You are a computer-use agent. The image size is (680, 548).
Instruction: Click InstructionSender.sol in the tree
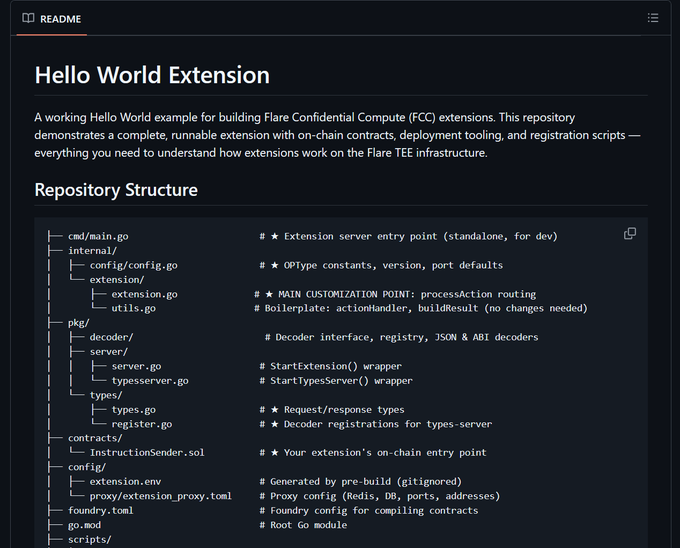coord(147,453)
